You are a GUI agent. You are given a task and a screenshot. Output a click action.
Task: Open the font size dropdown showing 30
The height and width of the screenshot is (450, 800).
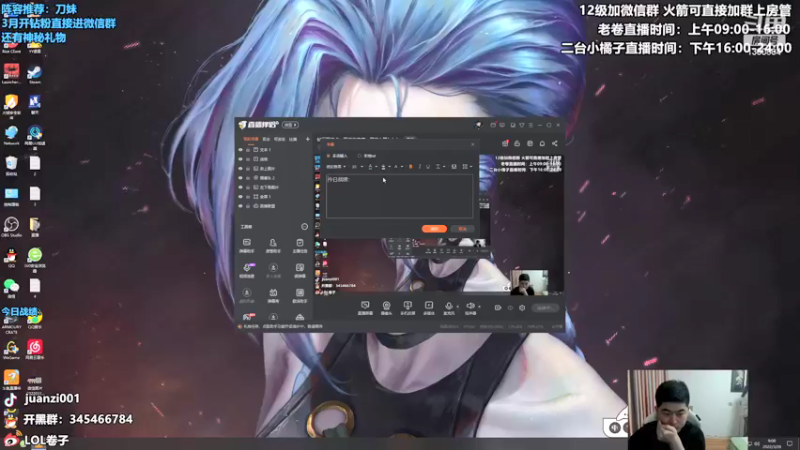coord(357,167)
